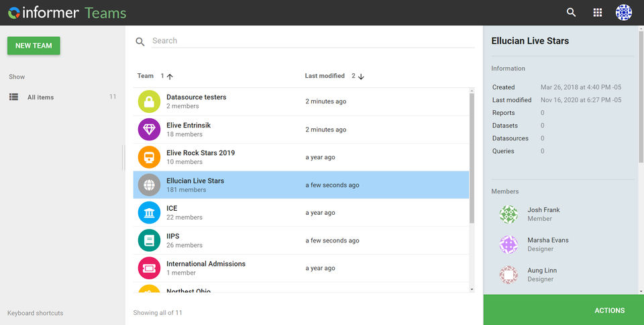
Task: Click the Informer logo icon
Action: click(x=13, y=13)
